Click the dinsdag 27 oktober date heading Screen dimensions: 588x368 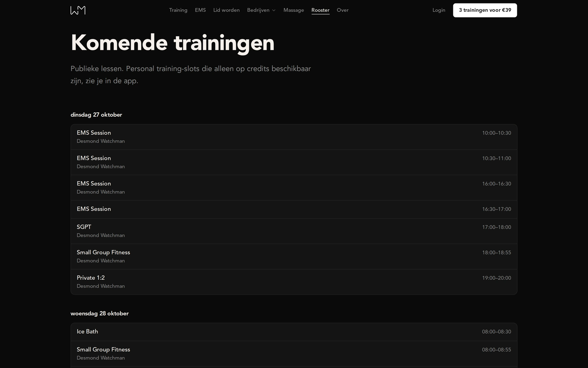[x=96, y=115]
